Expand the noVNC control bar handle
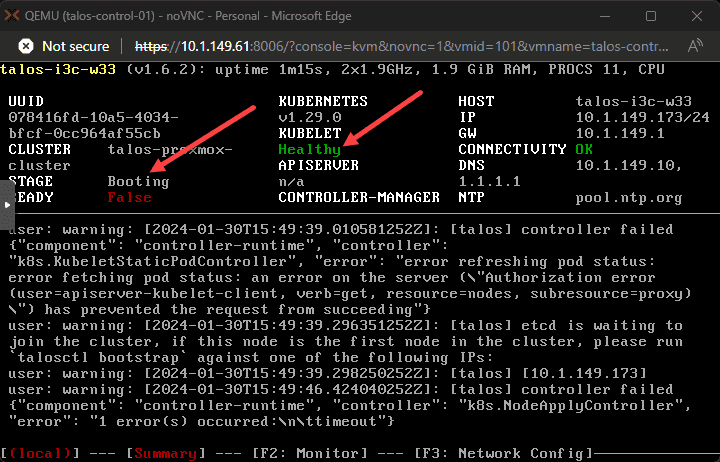The width and height of the screenshot is (720, 462). (x=7, y=205)
